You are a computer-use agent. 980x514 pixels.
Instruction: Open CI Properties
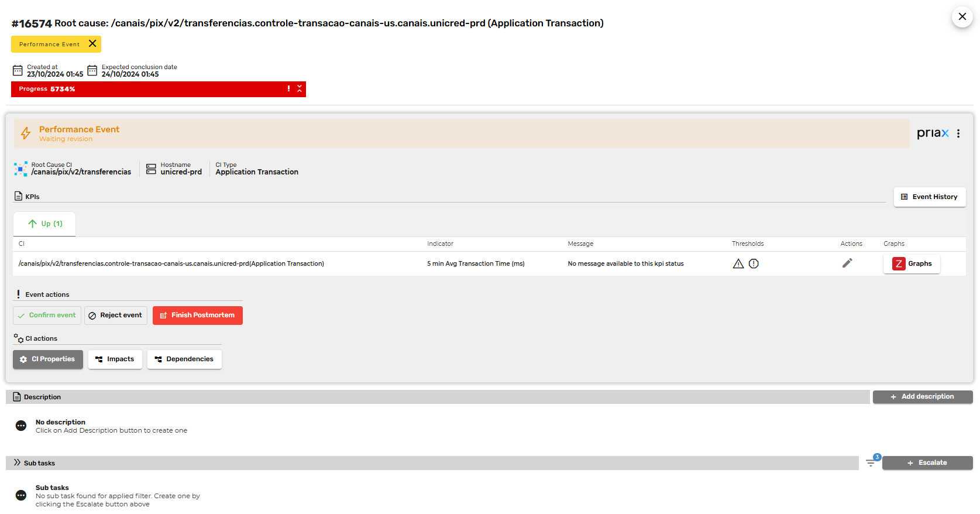[48, 359]
